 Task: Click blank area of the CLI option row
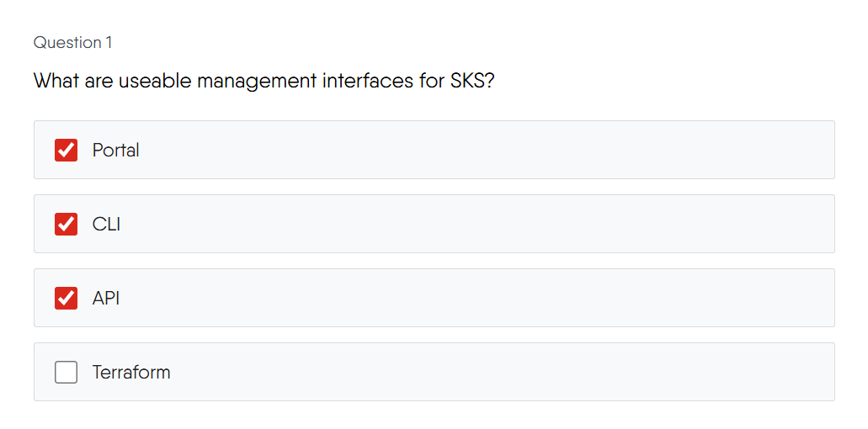coord(505,224)
